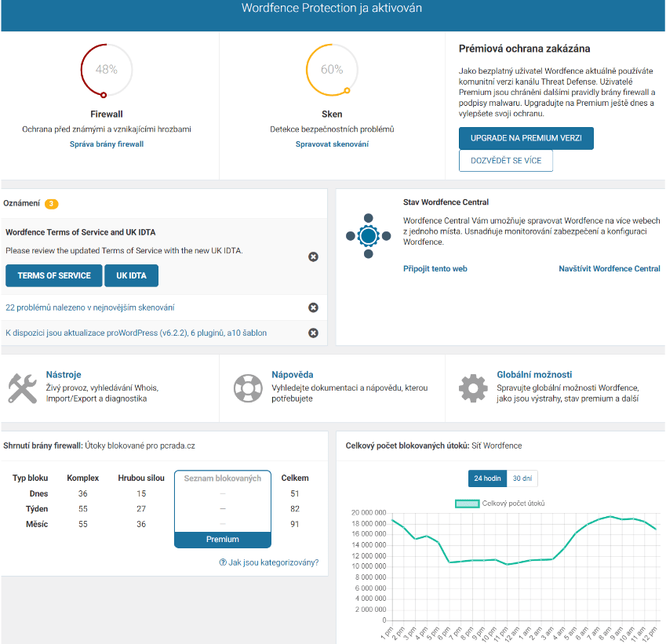Screen dimensions: 666x644
Task: Open Správa brány firewall link
Action: (107, 144)
